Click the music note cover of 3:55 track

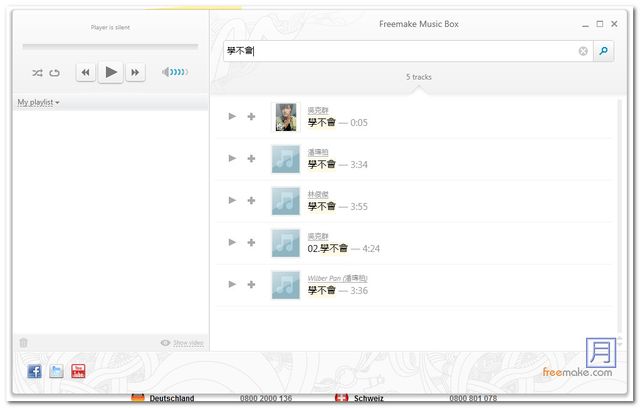286,201
